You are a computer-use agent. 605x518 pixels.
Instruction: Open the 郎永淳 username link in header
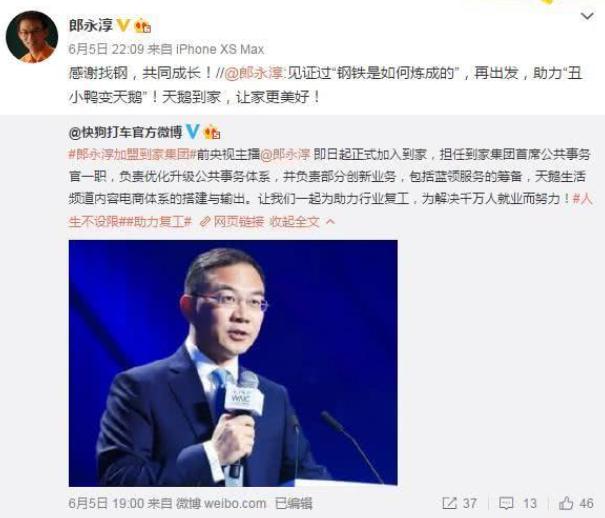click(x=91, y=25)
